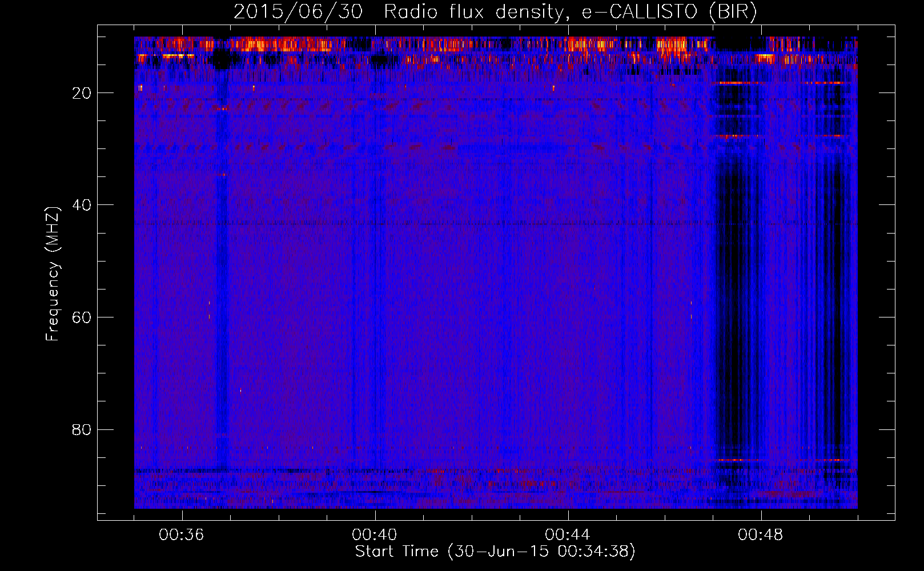Click the 00:40 time tick label
The width and height of the screenshot is (924, 571).
point(375,535)
